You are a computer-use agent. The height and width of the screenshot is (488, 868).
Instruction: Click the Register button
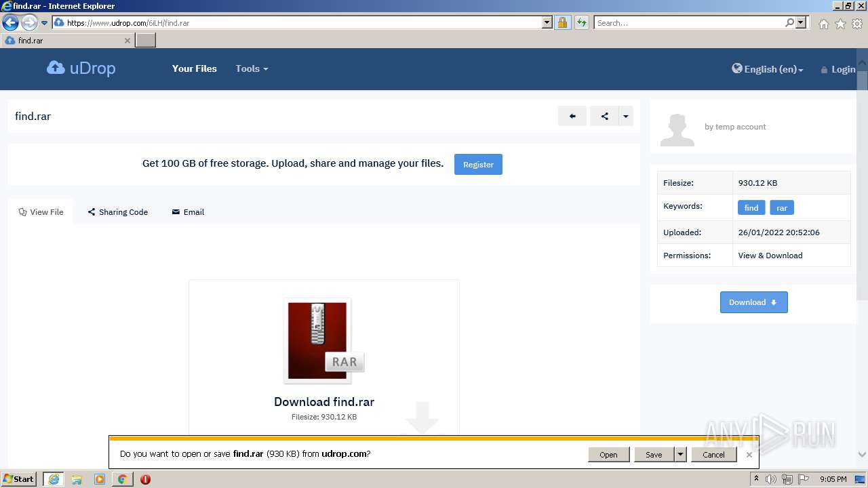478,164
